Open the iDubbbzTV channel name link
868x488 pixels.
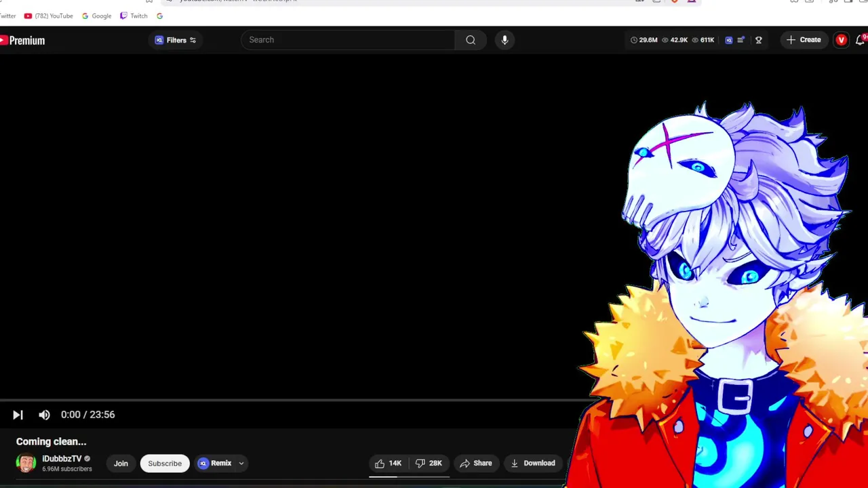(x=62, y=459)
